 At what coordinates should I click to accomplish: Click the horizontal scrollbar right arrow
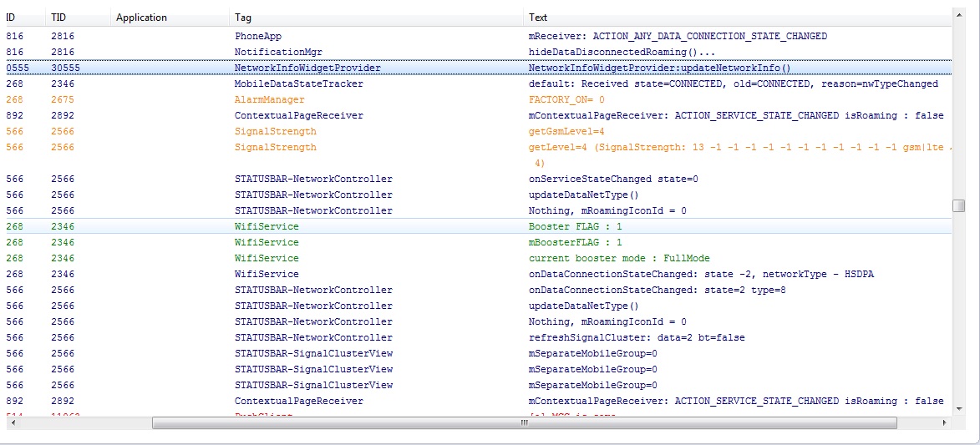[x=945, y=423]
